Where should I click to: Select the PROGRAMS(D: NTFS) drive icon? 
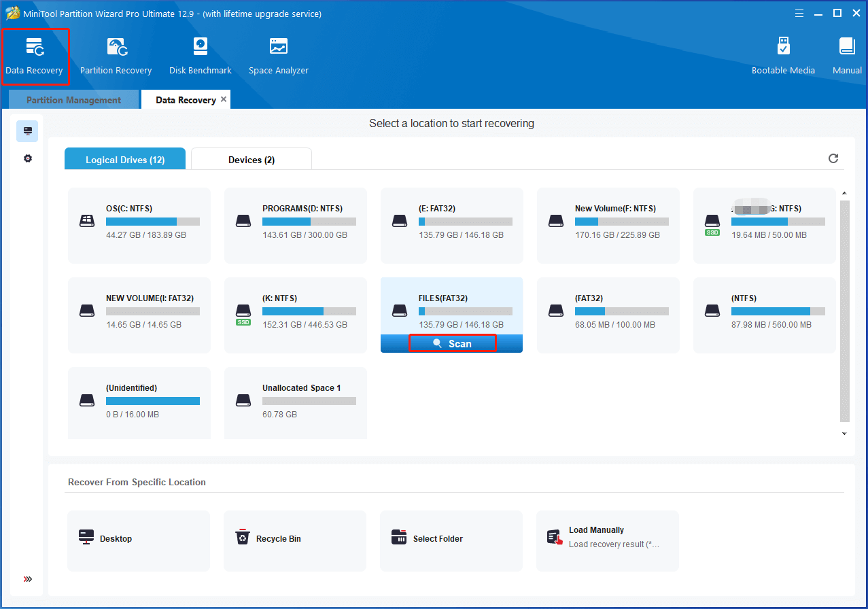click(x=243, y=221)
